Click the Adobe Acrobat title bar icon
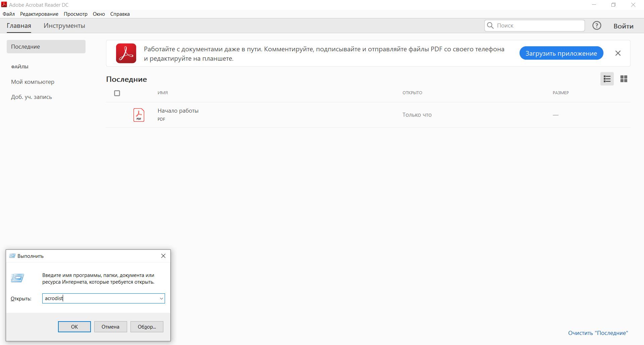The image size is (644, 345). click(4, 5)
